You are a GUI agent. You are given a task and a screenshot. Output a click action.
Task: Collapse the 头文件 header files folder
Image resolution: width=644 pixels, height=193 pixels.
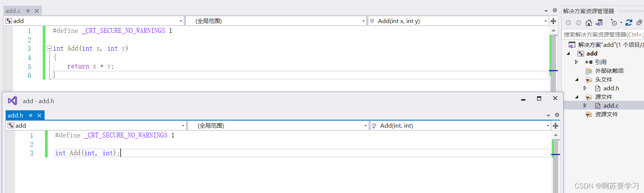(577, 79)
